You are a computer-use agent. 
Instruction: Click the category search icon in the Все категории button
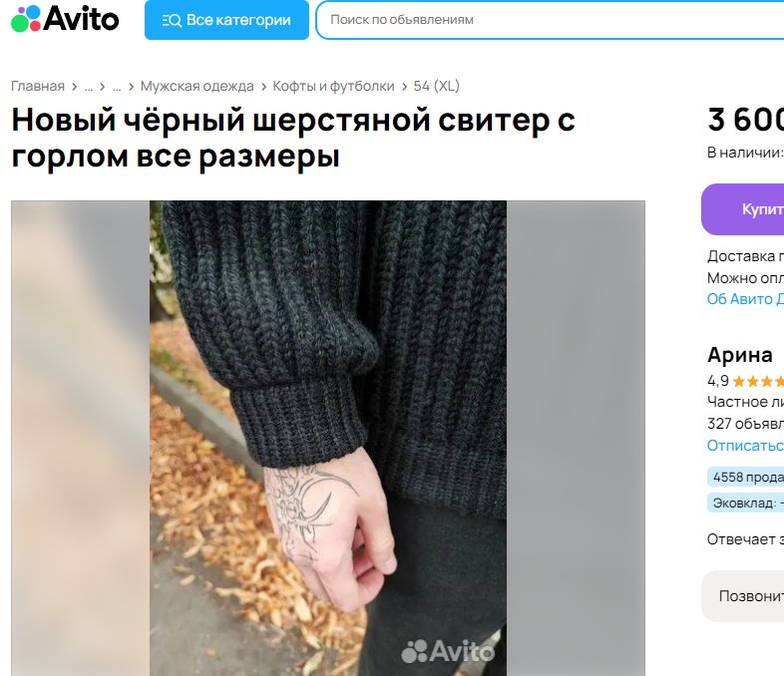coord(172,21)
